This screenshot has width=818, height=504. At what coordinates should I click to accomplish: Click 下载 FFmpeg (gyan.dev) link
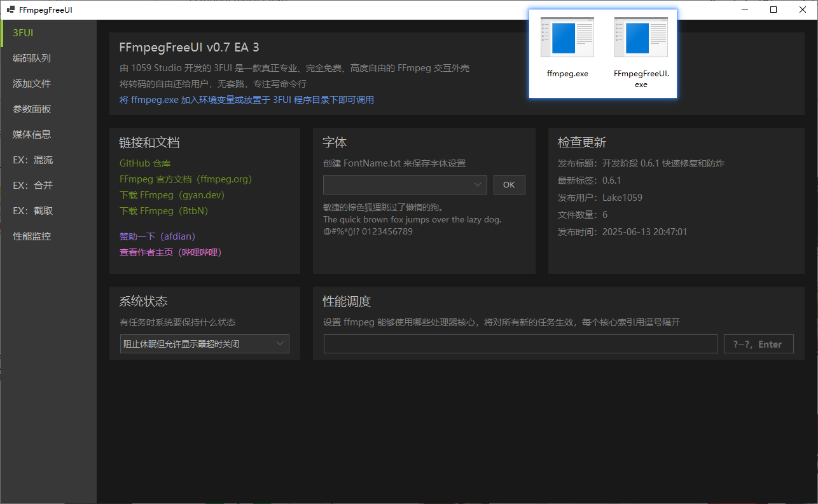click(x=172, y=195)
